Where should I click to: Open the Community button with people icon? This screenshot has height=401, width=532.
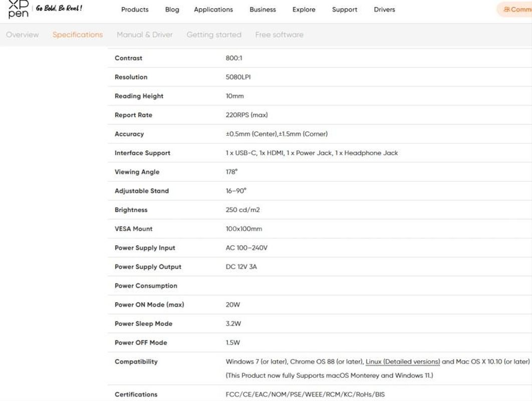coord(515,10)
